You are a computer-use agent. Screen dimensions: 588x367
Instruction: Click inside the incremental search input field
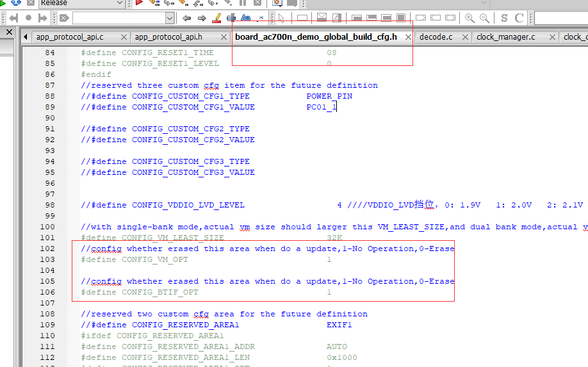click(119, 18)
